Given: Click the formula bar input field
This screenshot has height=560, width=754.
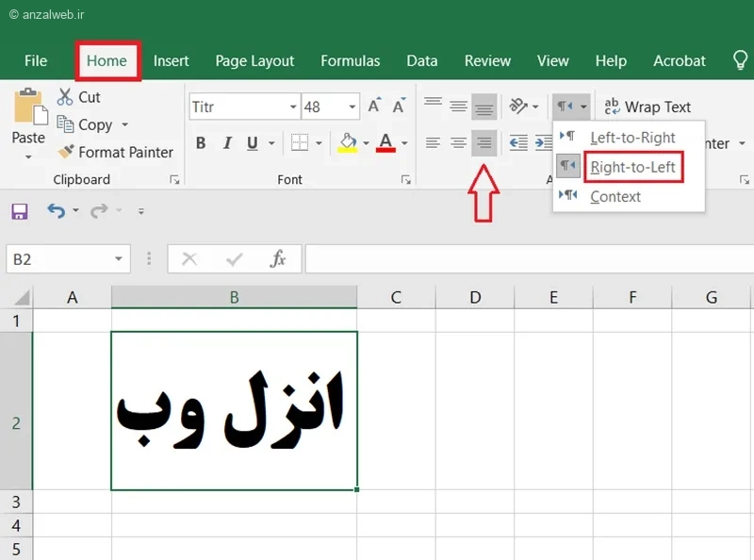Looking at the screenshot, I should (529, 259).
